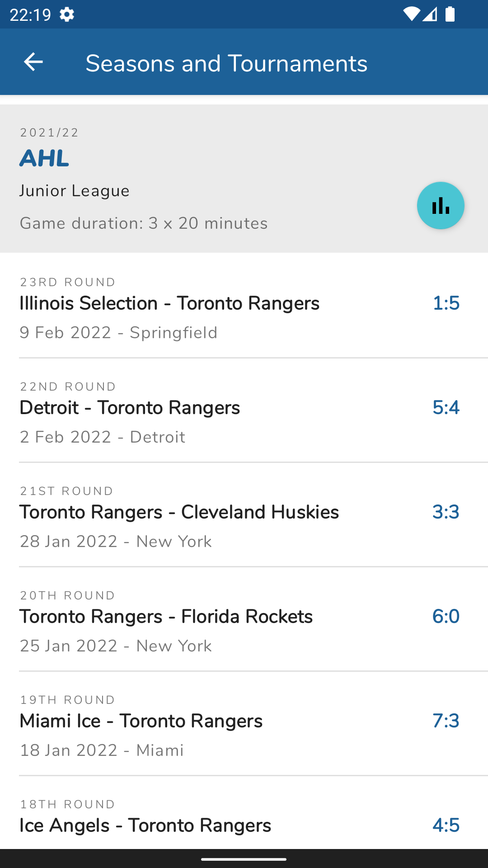Tap the 2021/22 season label

50,132
